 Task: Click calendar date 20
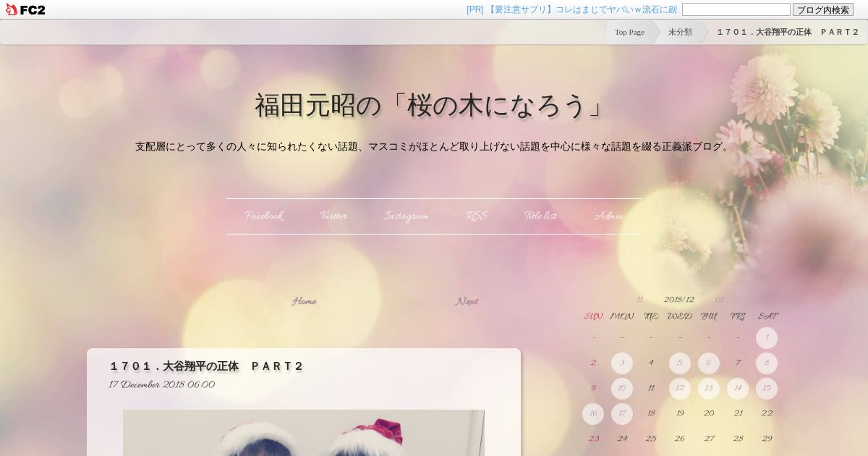click(x=709, y=414)
